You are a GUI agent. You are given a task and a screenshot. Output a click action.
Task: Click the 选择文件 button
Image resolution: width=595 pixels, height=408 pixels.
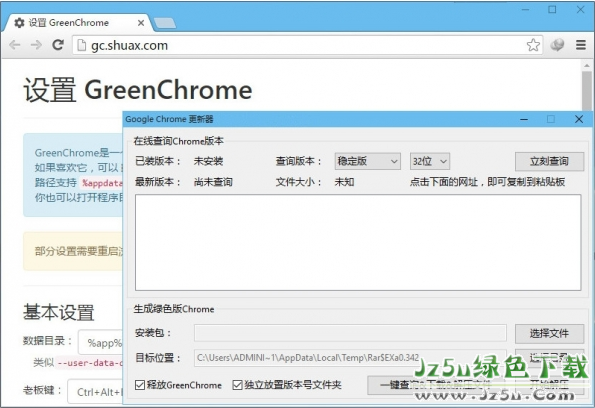[x=549, y=334]
